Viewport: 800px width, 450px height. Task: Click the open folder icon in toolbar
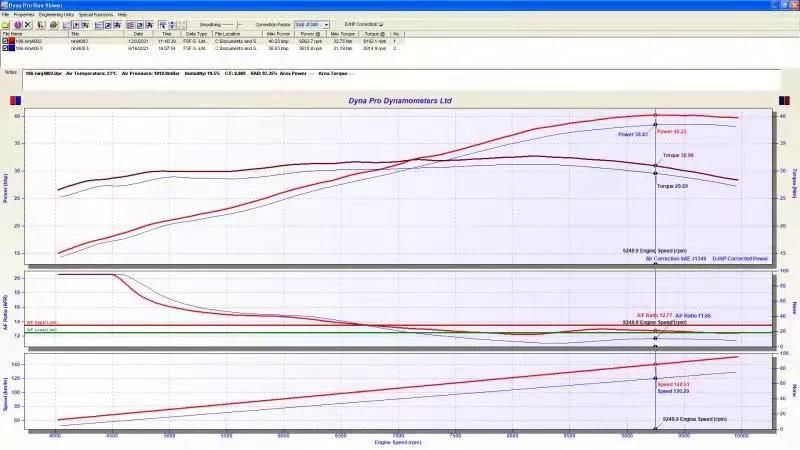(5, 24)
